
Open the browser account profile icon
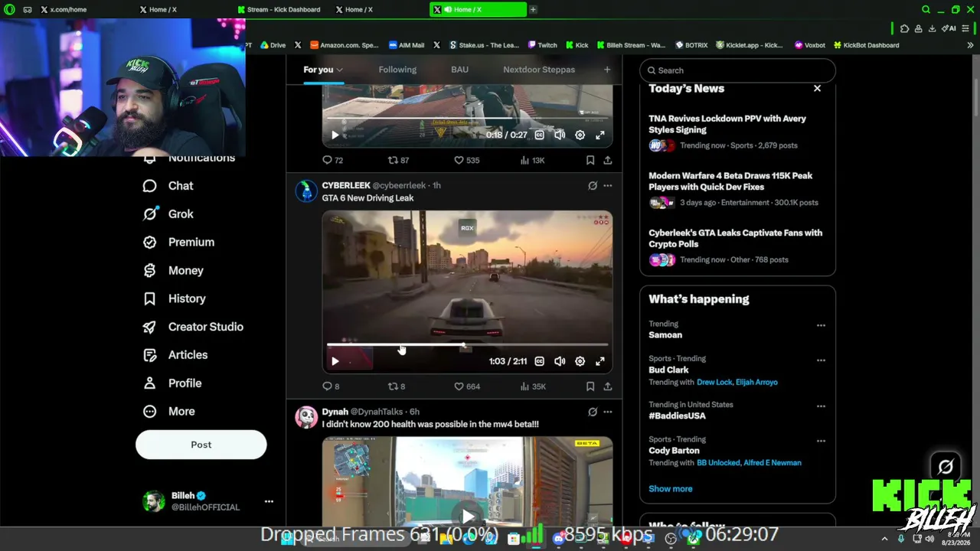pyautogui.click(x=918, y=29)
